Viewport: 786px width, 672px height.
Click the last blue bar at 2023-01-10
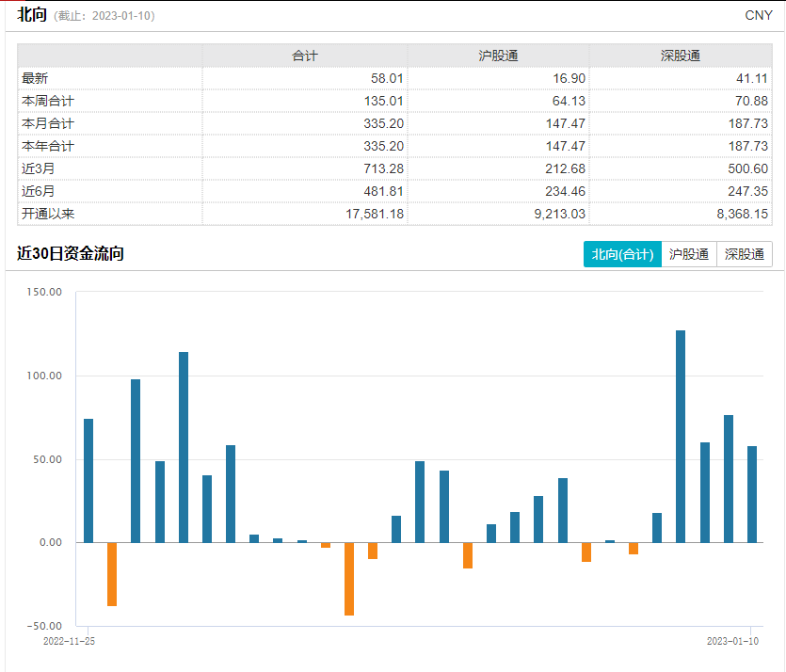tap(752, 494)
